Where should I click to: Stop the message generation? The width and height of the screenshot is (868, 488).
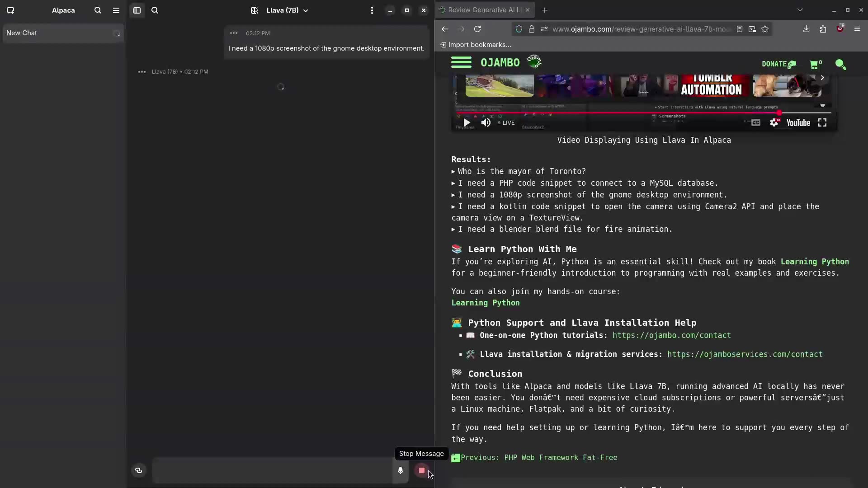point(422,470)
